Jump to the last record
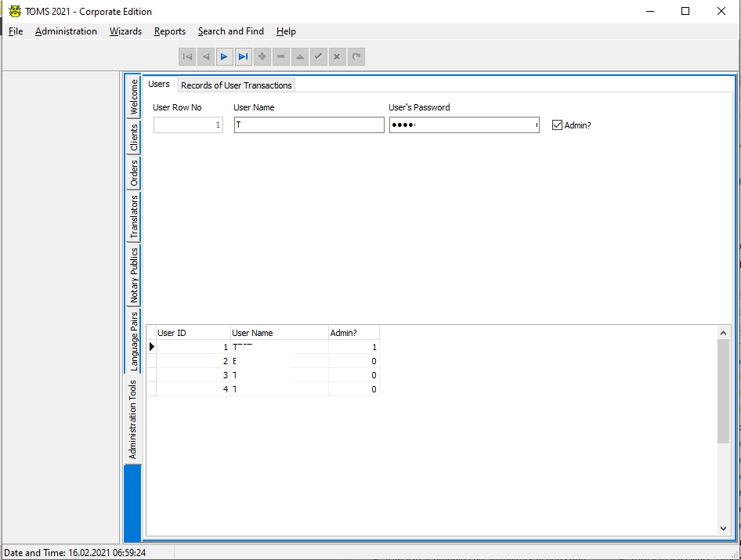 pos(244,56)
